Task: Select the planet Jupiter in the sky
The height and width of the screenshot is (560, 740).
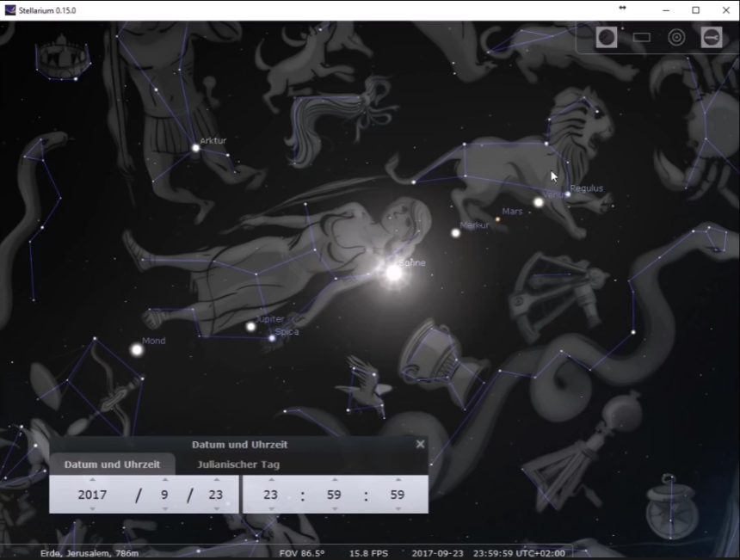Action: [x=251, y=327]
